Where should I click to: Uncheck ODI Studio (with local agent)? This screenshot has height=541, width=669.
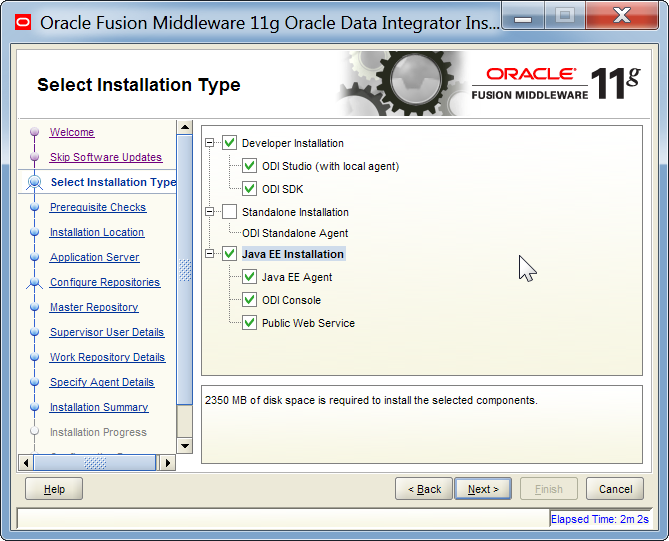point(250,166)
